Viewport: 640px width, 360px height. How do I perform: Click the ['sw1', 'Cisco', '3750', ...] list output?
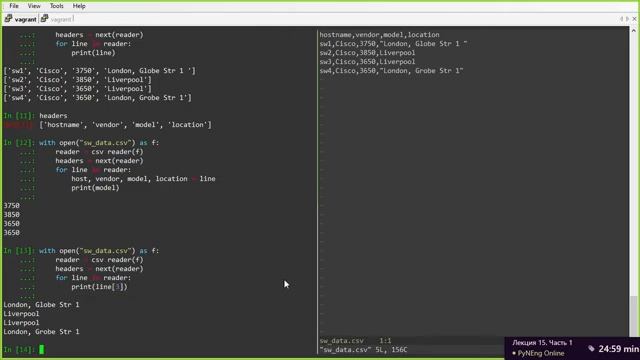click(99, 71)
